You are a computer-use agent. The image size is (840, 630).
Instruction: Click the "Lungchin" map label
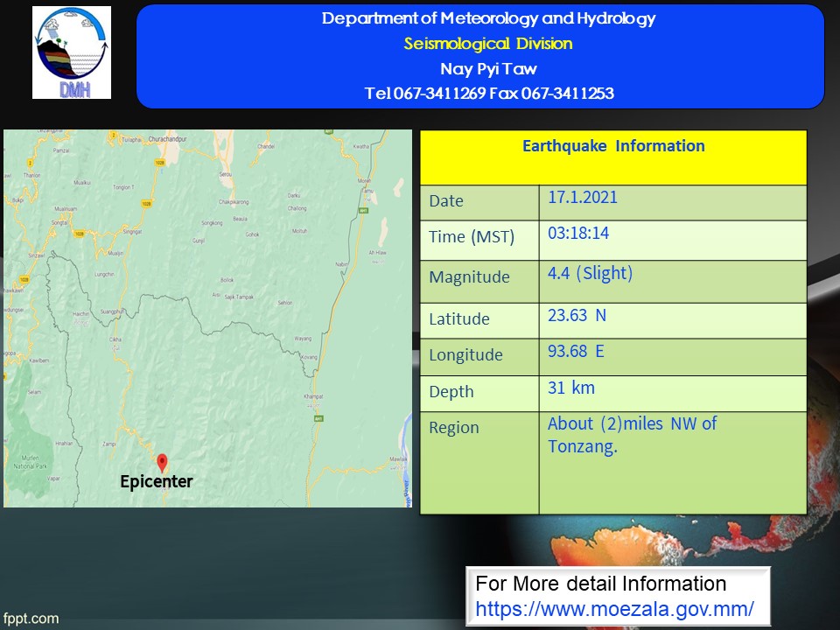point(104,274)
